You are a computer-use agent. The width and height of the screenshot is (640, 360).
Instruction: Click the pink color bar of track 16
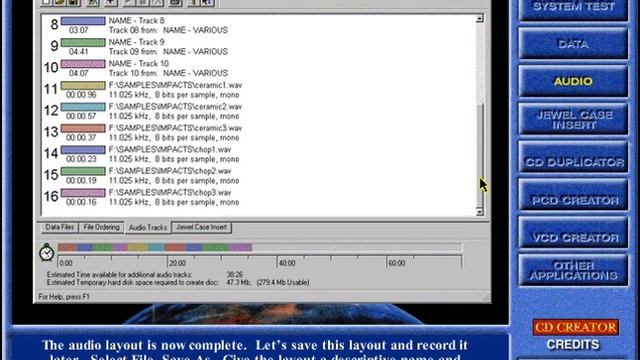[83, 193]
